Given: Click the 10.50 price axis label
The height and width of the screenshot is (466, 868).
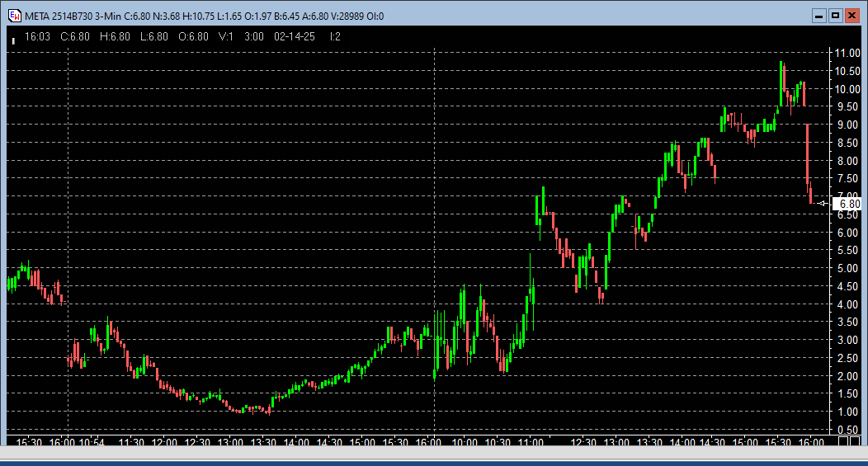Looking at the screenshot, I should [847, 71].
